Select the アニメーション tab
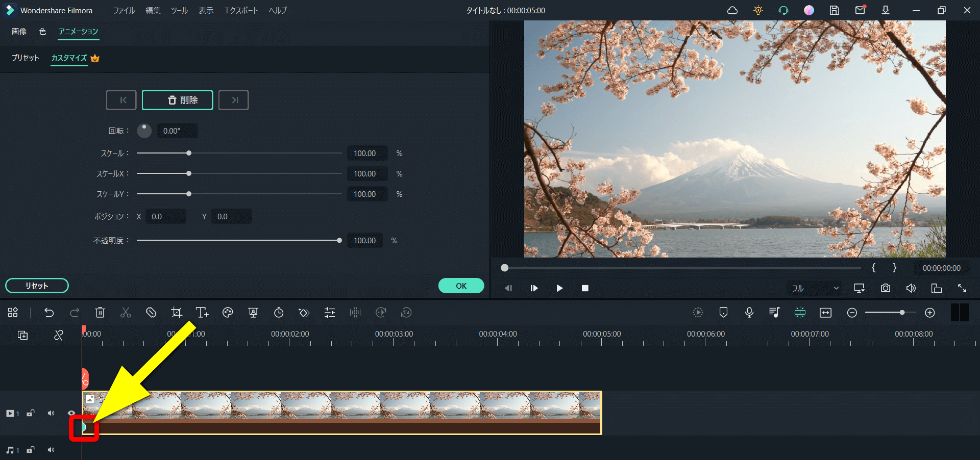980x460 pixels. point(78,32)
